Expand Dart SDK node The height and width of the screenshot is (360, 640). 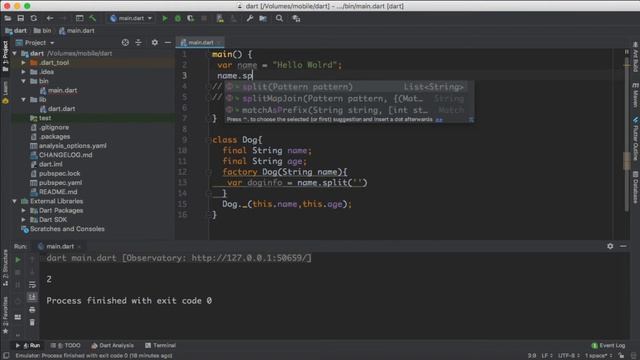(x=24, y=220)
